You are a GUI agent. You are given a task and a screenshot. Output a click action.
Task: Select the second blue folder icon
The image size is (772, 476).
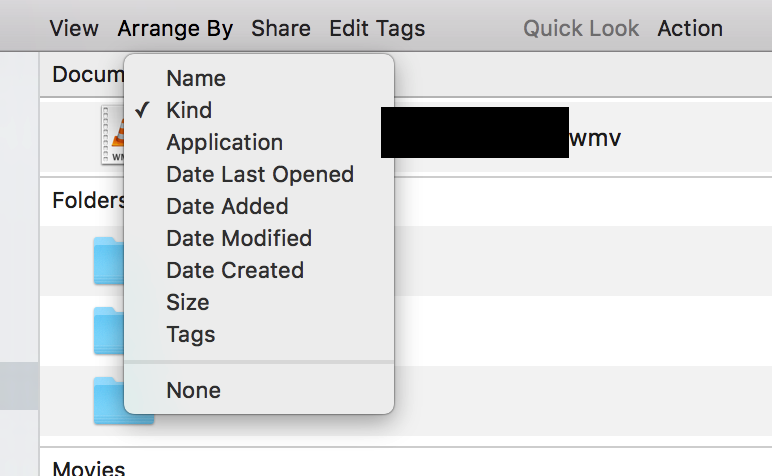click(x=109, y=331)
